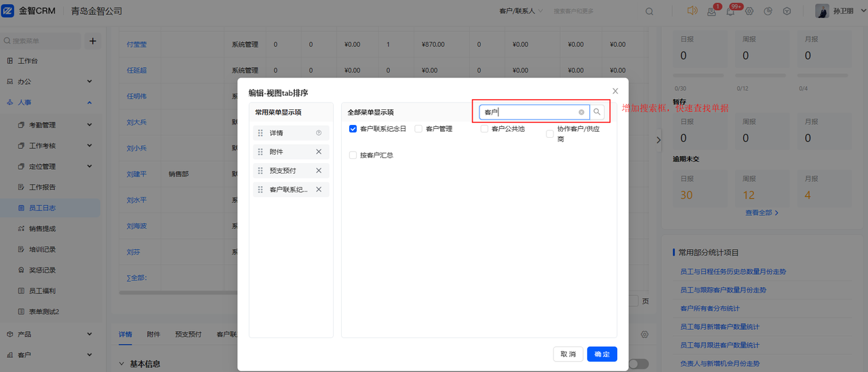Click the top bar search magnifier
The width and height of the screenshot is (868, 372).
[x=649, y=12]
